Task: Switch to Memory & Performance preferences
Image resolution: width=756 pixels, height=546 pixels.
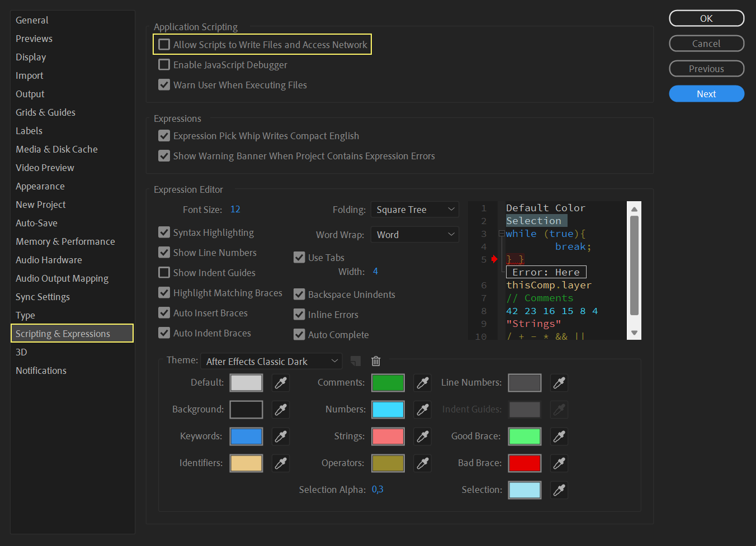Action: (x=65, y=241)
